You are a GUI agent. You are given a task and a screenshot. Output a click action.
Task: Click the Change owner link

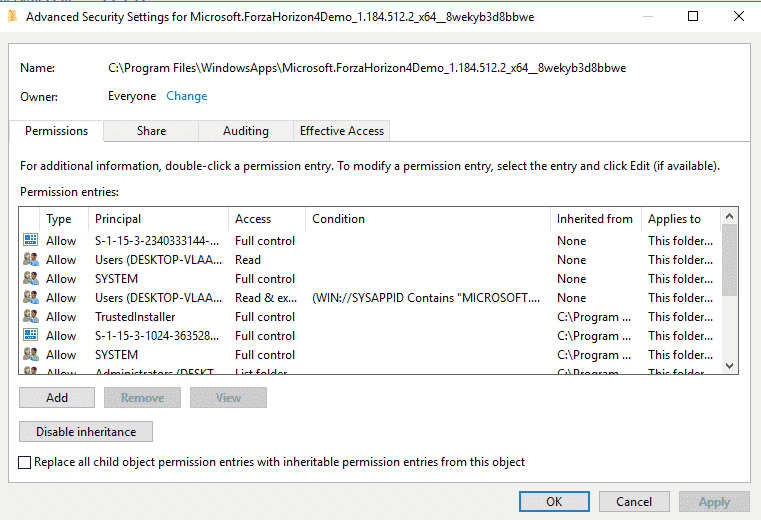pos(187,96)
